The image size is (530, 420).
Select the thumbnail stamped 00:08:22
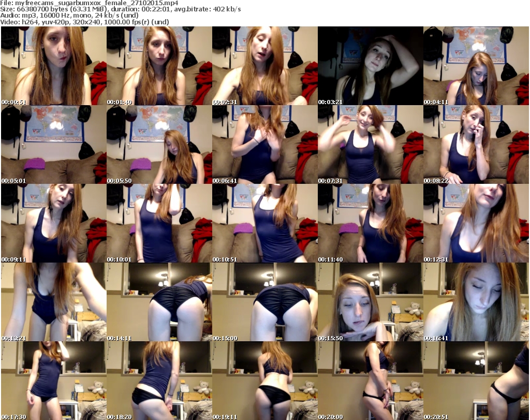476,144
